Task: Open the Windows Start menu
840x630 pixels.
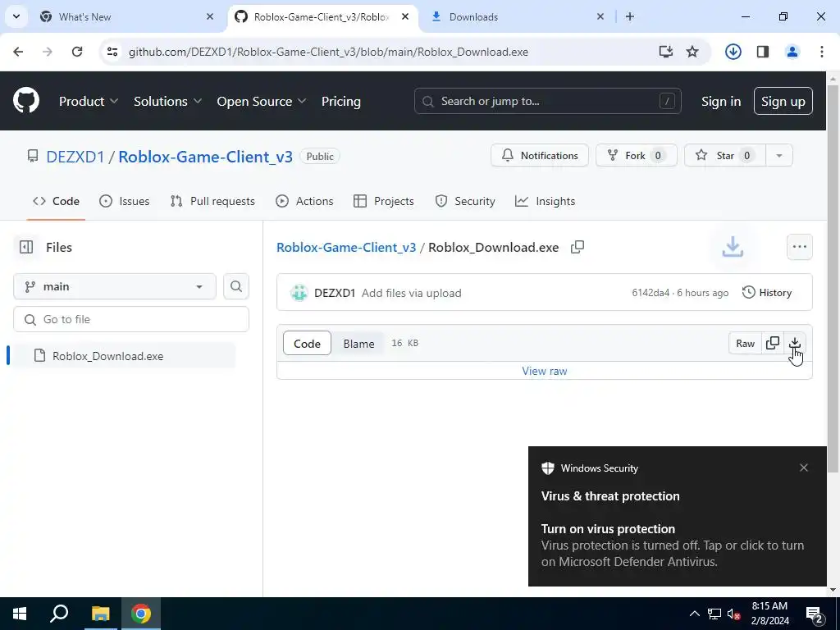Action: (x=20, y=614)
